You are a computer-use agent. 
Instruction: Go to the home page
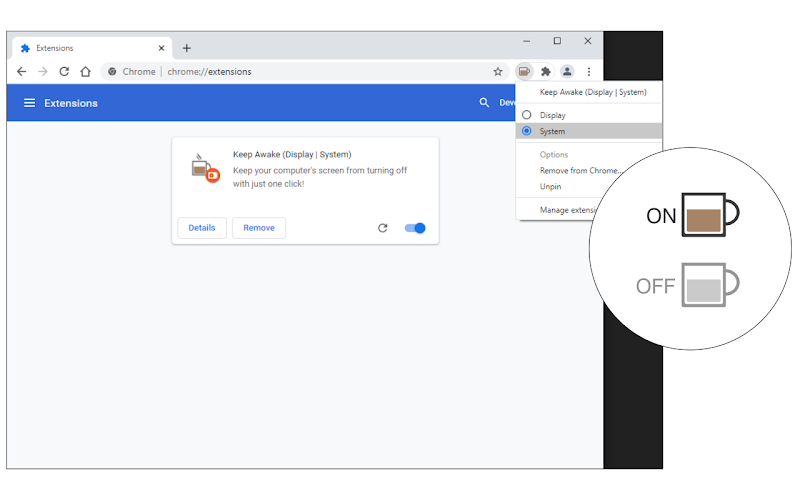pyautogui.click(x=85, y=71)
